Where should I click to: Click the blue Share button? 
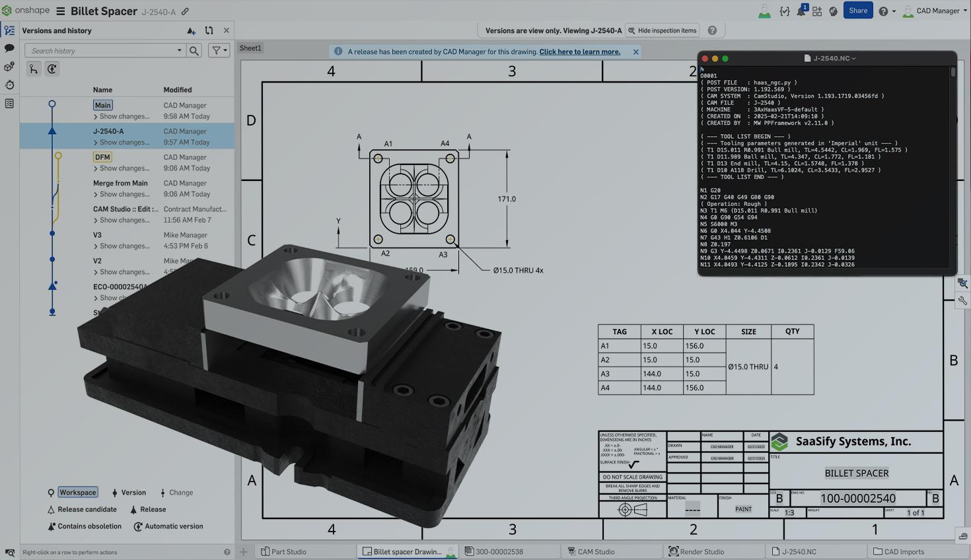(x=857, y=11)
